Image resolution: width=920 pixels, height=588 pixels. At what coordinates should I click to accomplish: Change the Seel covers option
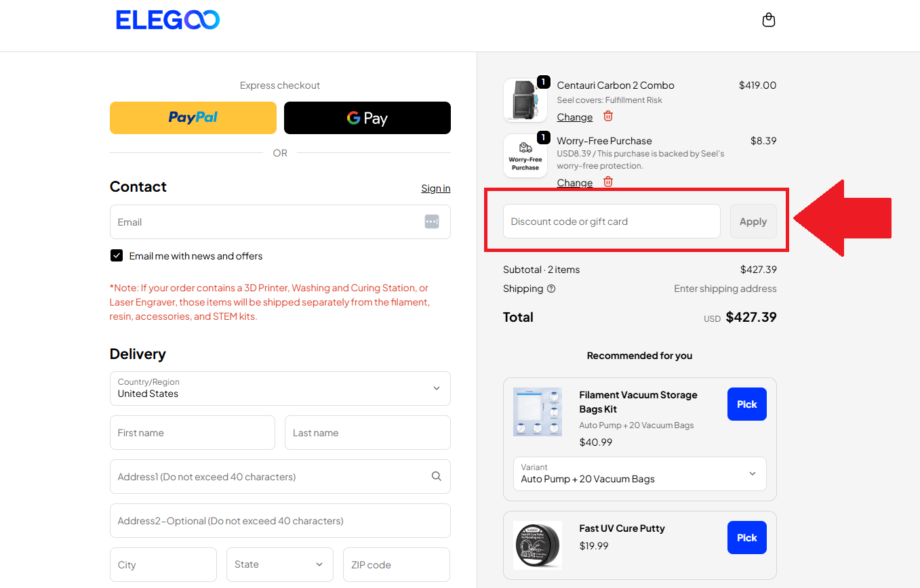click(x=574, y=117)
